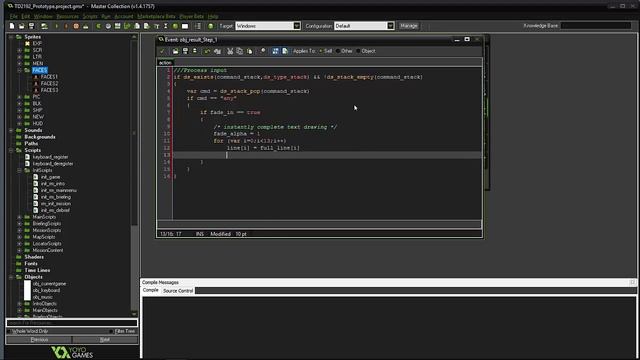Select the Shaders resource group
640x360 pixels.
[34, 257]
